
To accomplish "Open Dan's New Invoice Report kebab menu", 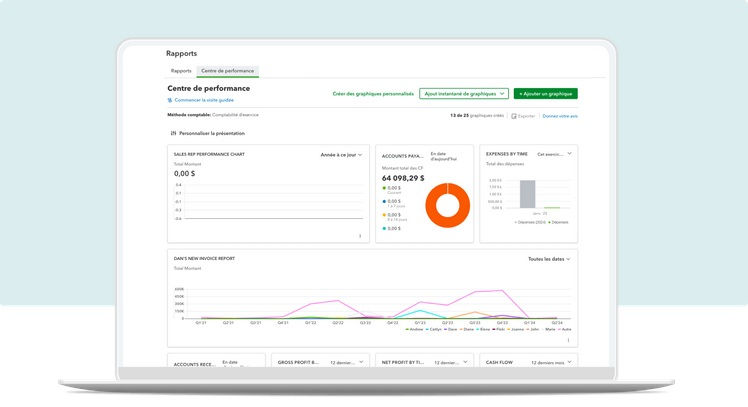I will tap(568, 340).
